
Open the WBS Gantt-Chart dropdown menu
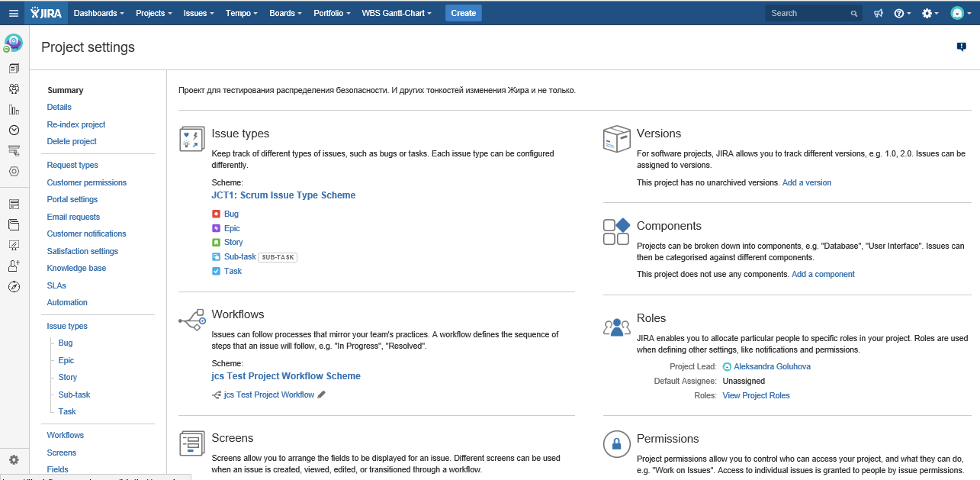click(396, 13)
